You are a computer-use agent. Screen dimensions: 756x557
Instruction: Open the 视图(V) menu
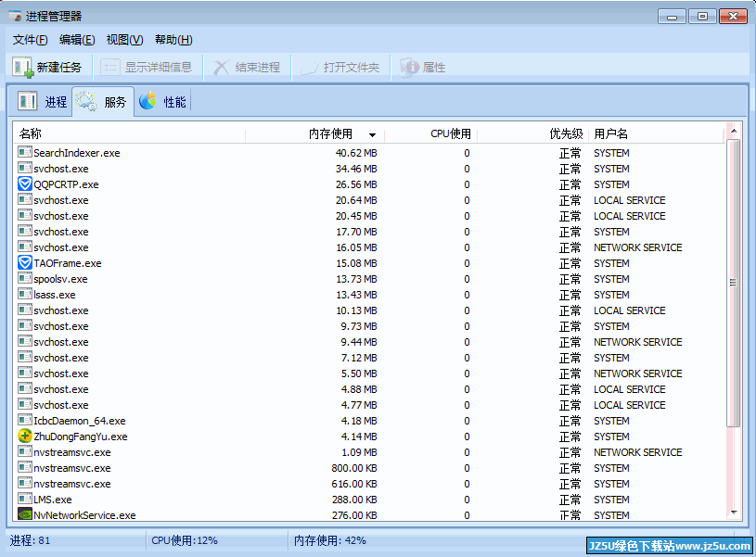[x=125, y=40]
